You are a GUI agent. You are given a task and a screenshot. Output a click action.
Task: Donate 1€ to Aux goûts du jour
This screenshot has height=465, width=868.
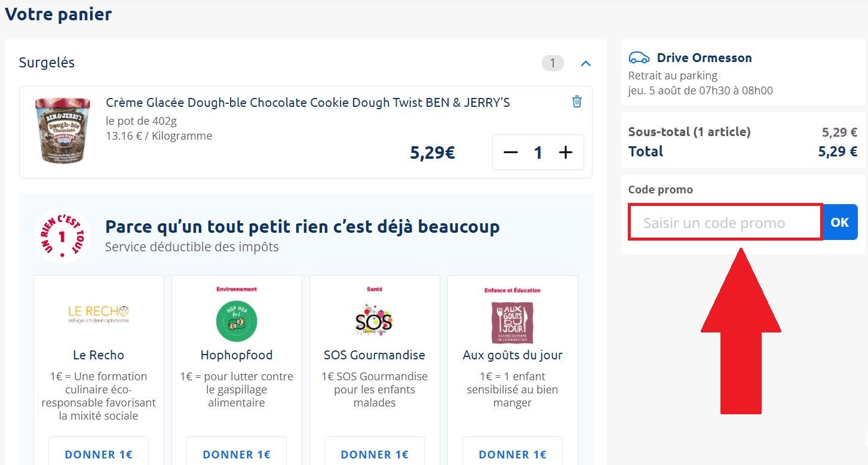(513, 454)
